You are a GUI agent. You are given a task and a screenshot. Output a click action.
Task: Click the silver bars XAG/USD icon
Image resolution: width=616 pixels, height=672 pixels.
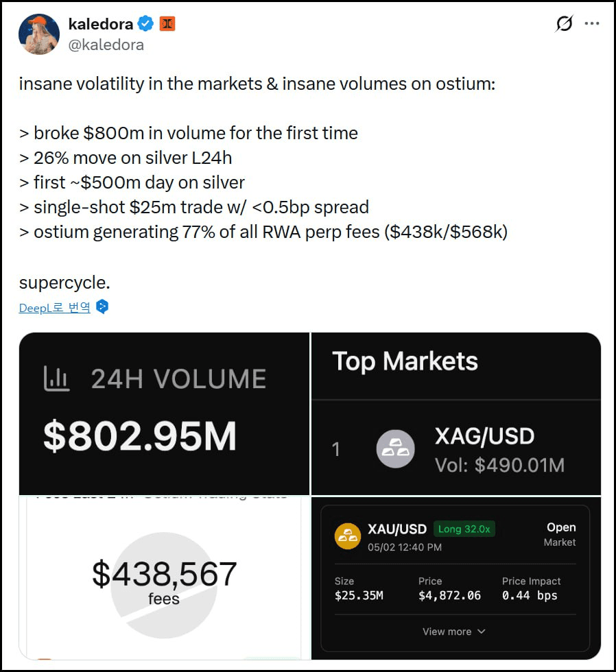point(396,449)
